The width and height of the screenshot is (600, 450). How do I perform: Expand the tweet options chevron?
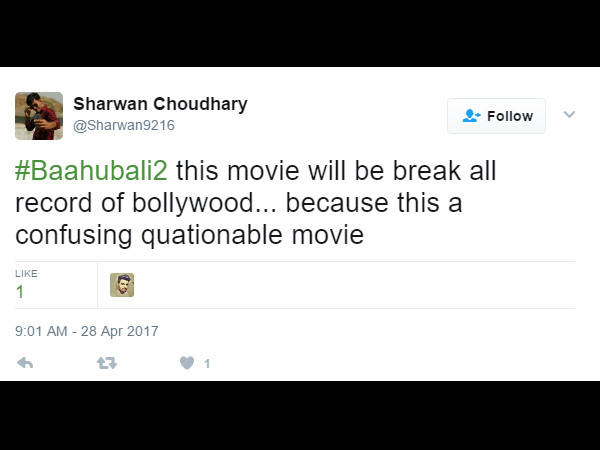point(569,114)
